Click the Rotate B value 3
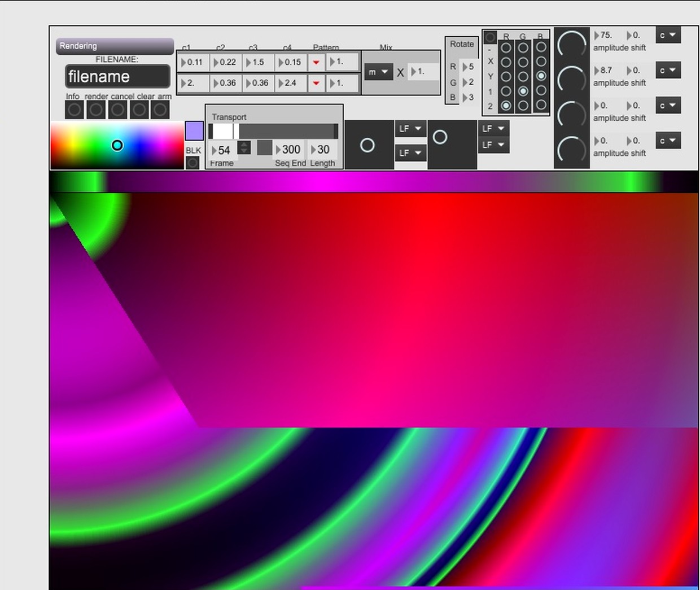The image size is (700, 590). (x=469, y=97)
